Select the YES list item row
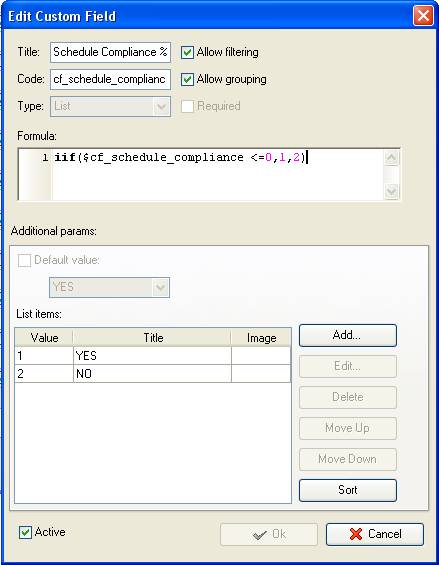The width and height of the screenshot is (439, 565). 153,356
